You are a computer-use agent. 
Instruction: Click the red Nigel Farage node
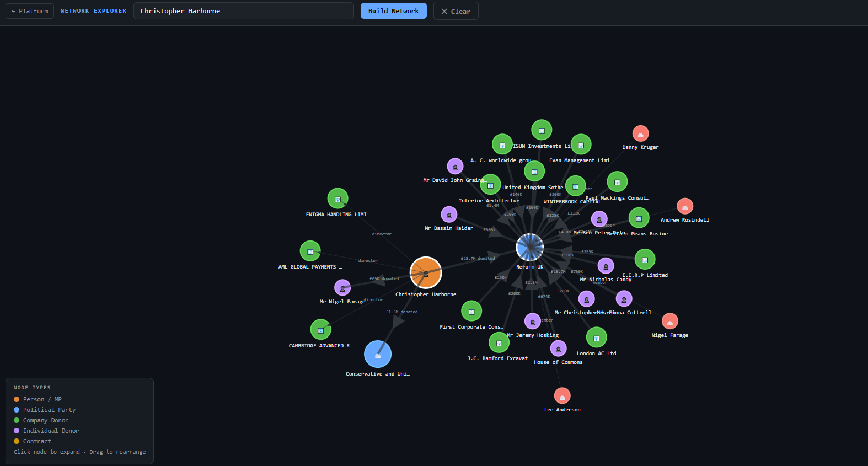pyautogui.click(x=670, y=321)
